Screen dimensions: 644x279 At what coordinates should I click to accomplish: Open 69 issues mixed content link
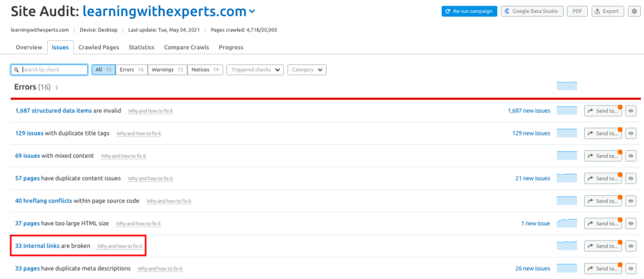click(27, 156)
